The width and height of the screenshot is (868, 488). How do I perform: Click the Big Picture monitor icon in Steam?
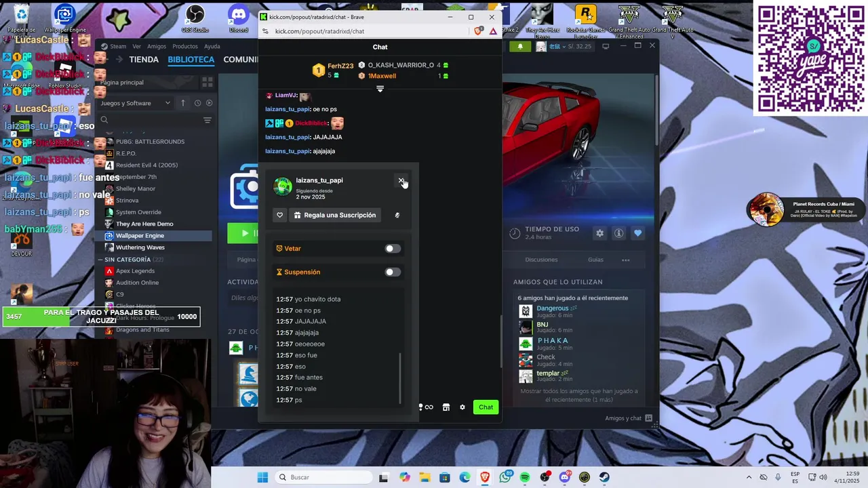pyautogui.click(x=606, y=46)
